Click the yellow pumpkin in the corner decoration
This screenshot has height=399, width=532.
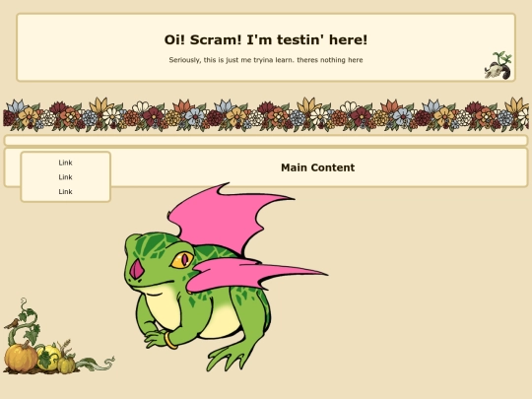coord(48,358)
